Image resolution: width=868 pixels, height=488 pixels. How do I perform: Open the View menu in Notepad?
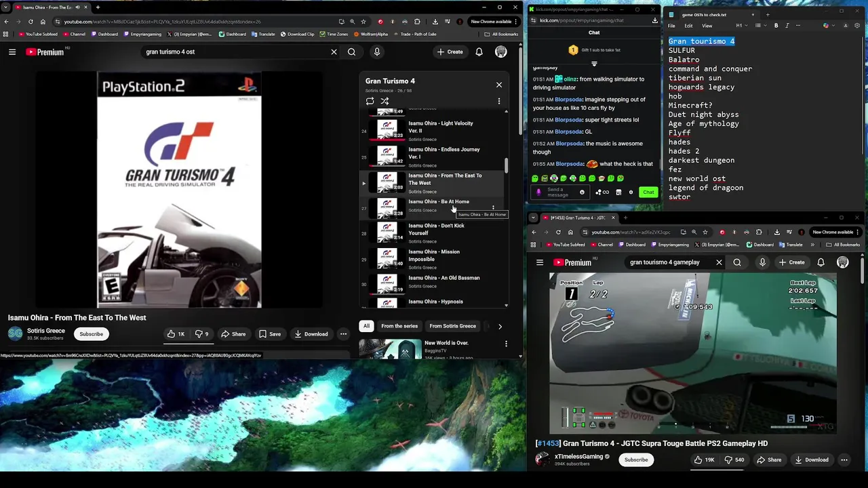pyautogui.click(x=707, y=26)
